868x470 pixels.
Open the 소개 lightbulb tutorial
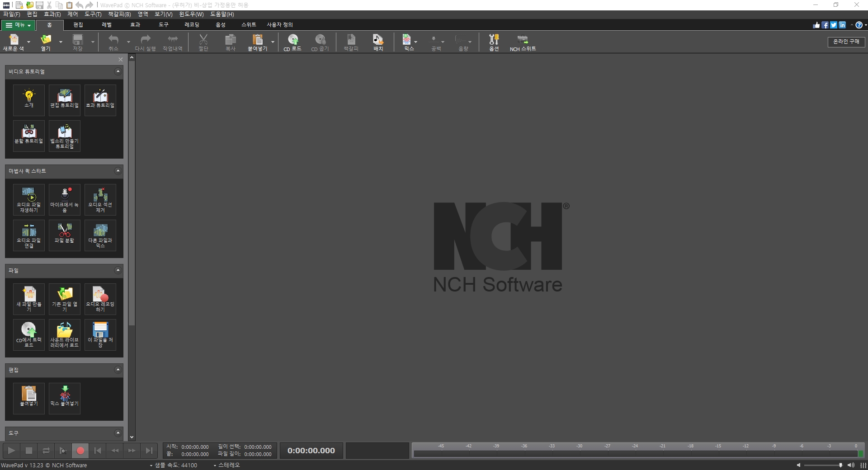[29, 100]
